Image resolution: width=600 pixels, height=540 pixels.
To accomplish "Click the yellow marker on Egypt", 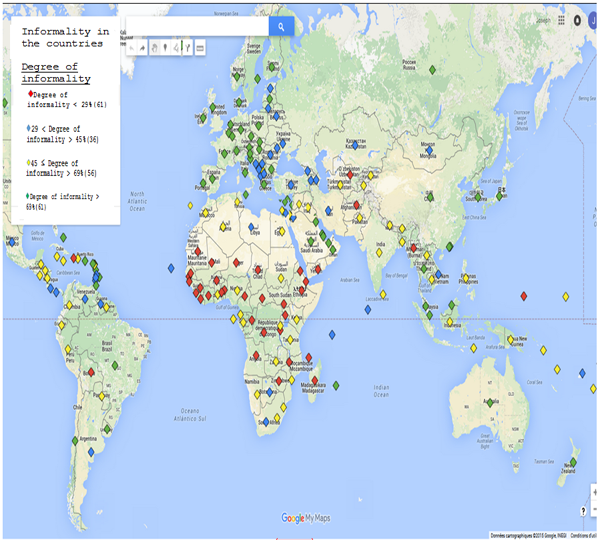I will tap(282, 232).
